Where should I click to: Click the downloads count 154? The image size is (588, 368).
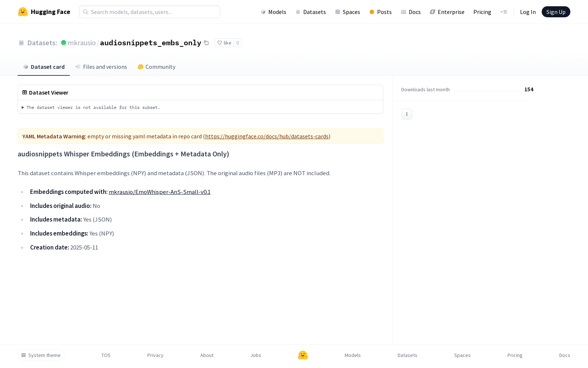click(529, 89)
